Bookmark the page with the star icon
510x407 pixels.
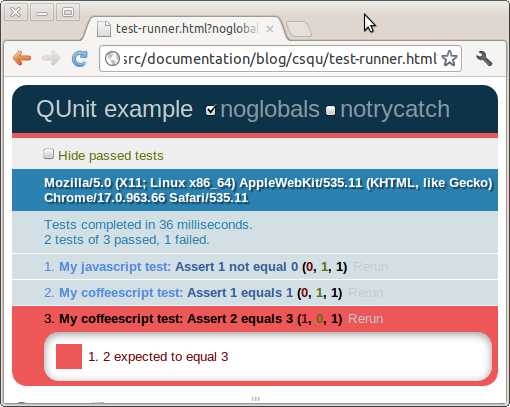pos(449,59)
